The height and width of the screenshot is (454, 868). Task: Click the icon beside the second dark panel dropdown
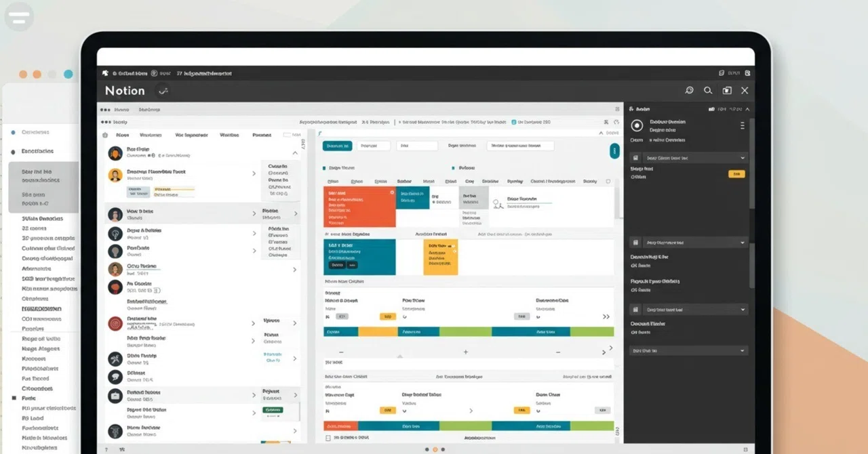click(635, 243)
